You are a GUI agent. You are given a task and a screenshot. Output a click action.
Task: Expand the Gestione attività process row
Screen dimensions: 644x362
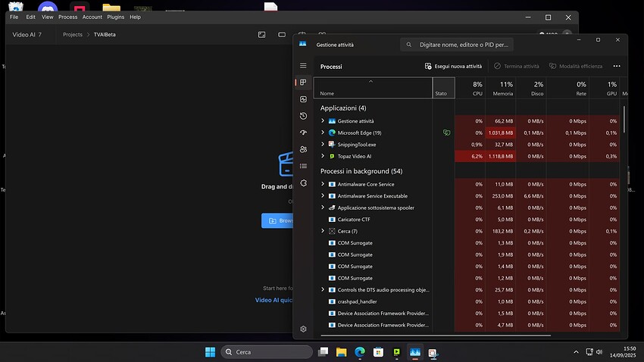pos(323,120)
